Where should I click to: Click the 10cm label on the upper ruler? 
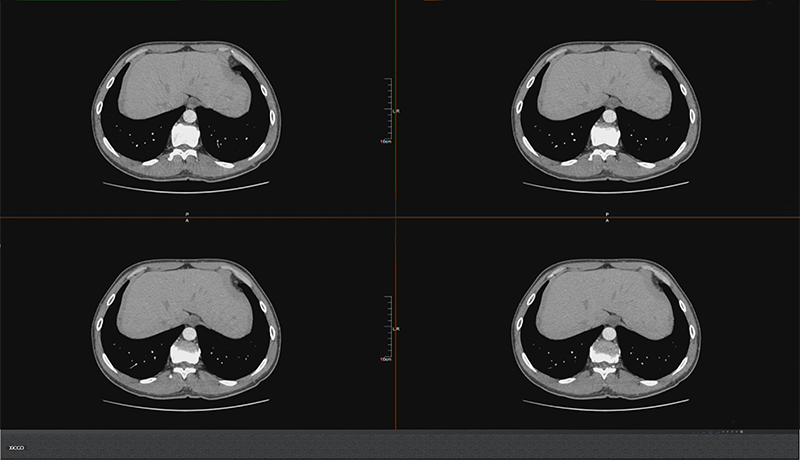pos(385,142)
